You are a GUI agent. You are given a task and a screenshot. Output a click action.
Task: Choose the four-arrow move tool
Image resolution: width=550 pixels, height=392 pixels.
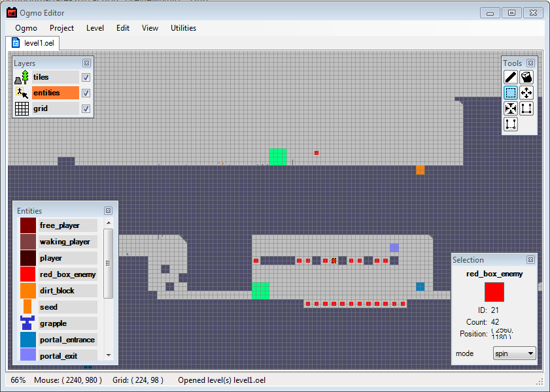526,93
